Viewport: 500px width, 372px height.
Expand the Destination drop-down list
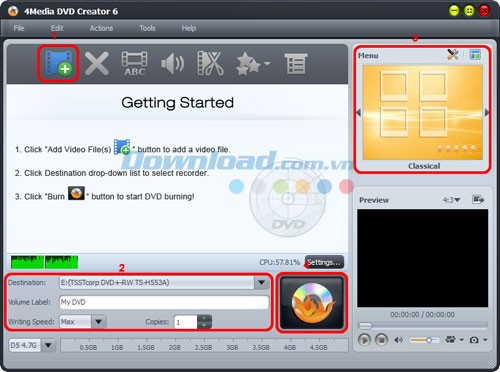[x=262, y=283]
